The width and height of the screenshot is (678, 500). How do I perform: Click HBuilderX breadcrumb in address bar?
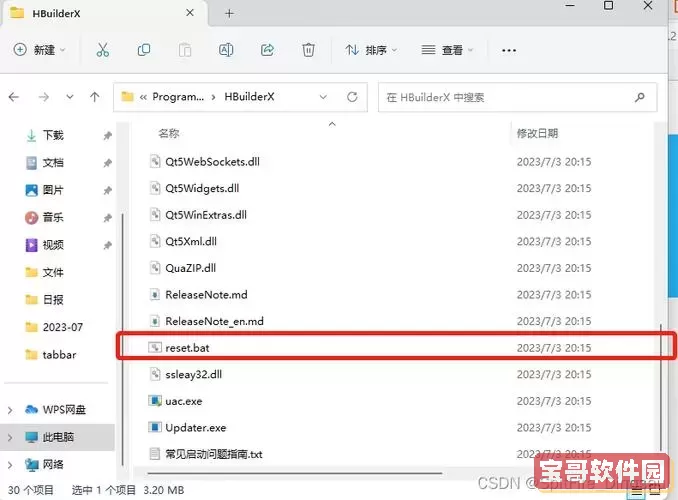tap(249, 96)
